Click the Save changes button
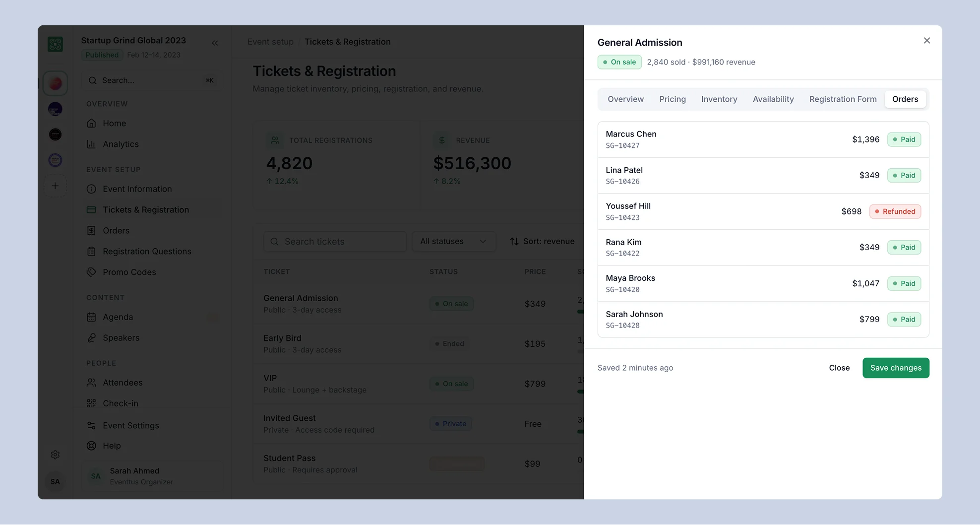The height and width of the screenshot is (525, 980). (x=896, y=368)
